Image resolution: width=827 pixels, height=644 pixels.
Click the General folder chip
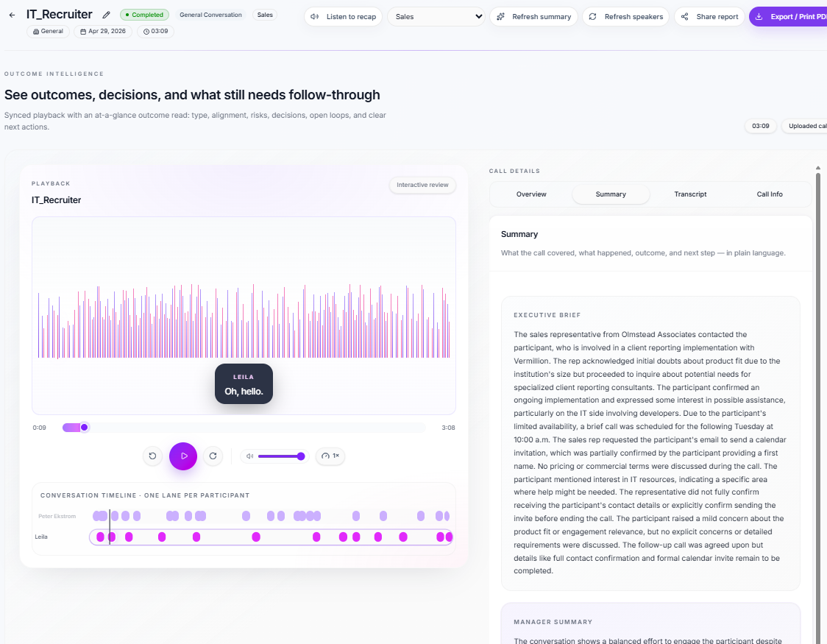pyautogui.click(x=48, y=31)
